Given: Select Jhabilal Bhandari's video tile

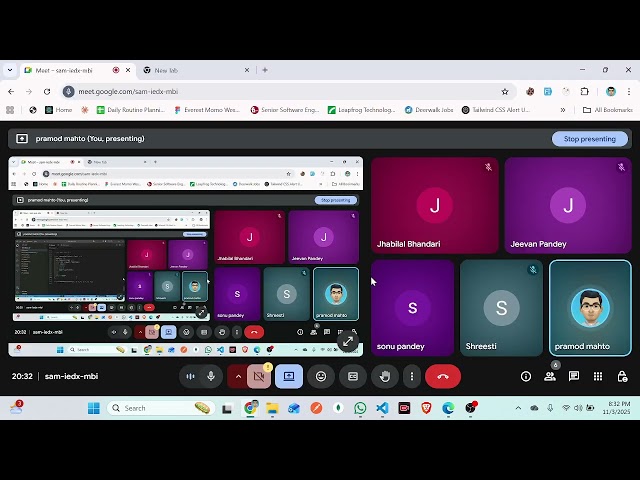Looking at the screenshot, I should coord(435,205).
